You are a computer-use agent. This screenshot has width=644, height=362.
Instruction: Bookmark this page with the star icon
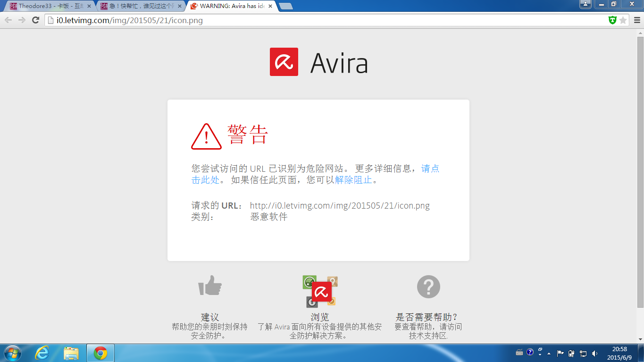(x=623, y=20)
